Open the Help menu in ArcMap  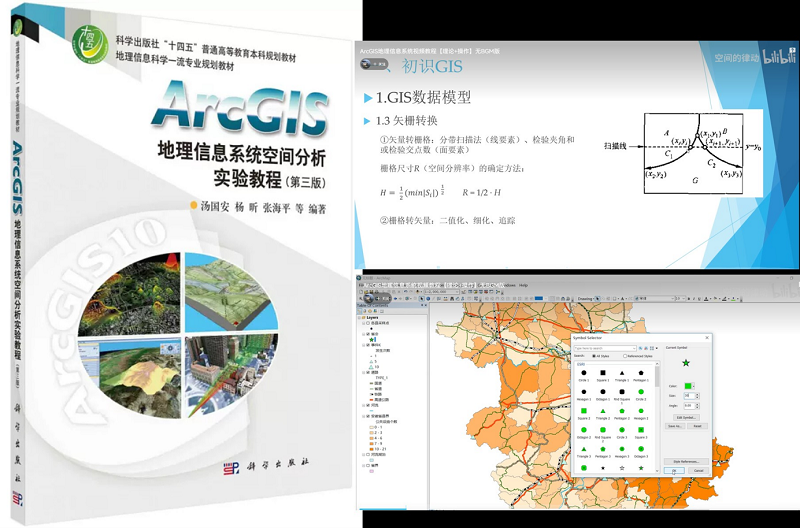tap(523, 285)
